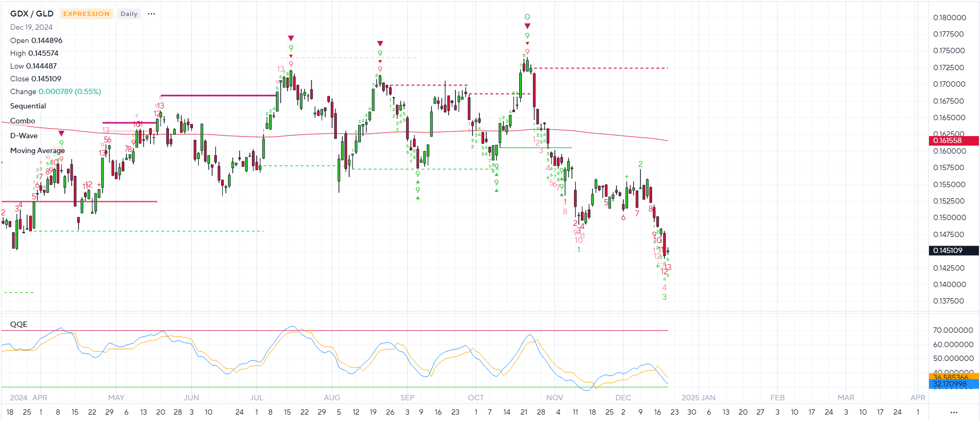Viewport: 980px width, 421px height.
Task: Select the red triangle marker beside the D-Wave label
Action: [62, 133]
